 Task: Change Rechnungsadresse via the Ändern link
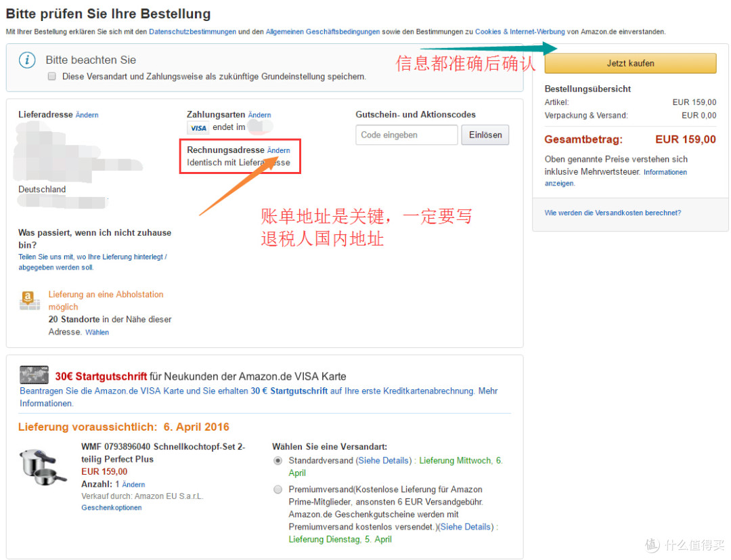(x=278, y=150)
